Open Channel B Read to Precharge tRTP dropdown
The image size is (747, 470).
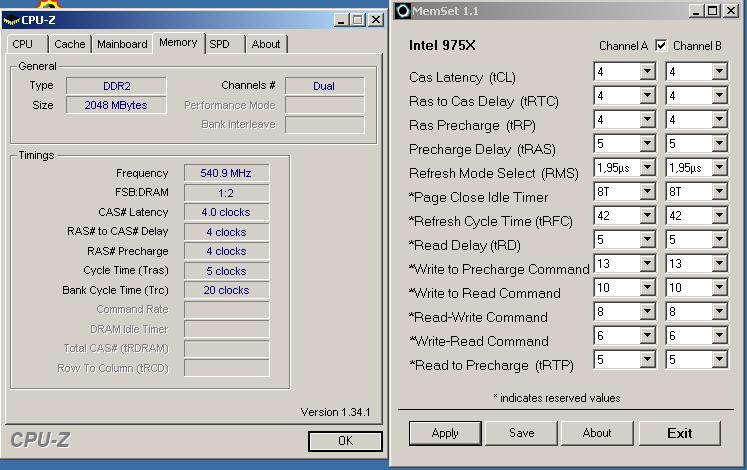[719, 360]
